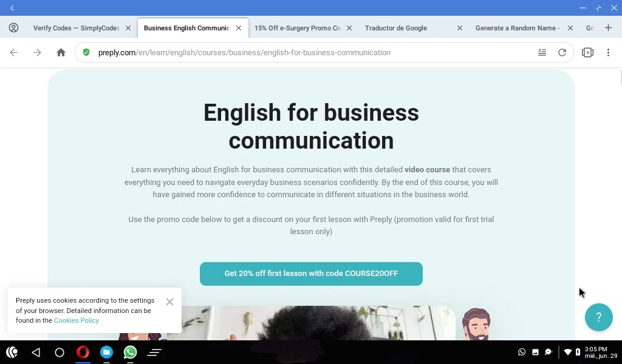Click window title bar back chevron
Screen dimensions: 622x364
pos(12,8)
